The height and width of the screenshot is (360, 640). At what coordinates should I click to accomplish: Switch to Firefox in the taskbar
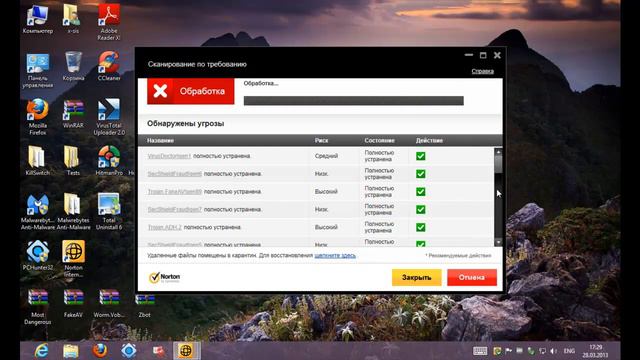click(x=100, y=351)
